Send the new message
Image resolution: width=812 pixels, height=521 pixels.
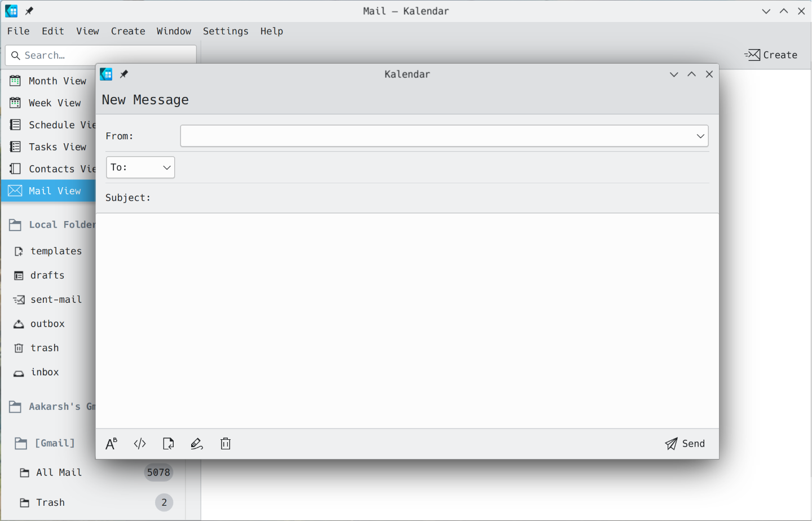pos(685,444)
